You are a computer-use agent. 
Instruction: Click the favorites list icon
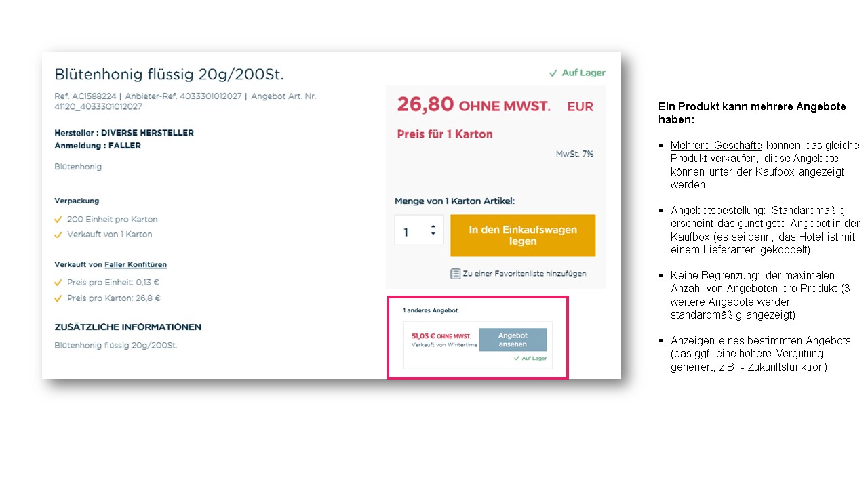click(x=456, y=274)
